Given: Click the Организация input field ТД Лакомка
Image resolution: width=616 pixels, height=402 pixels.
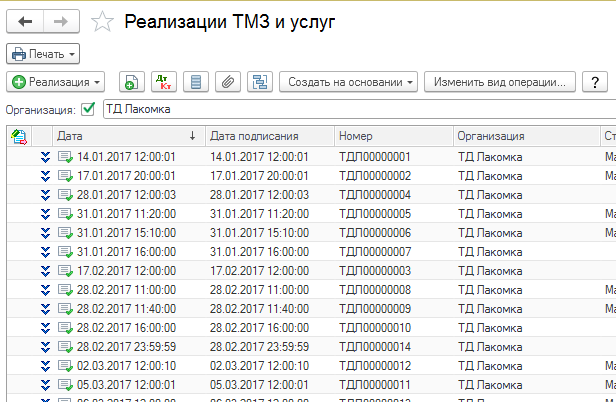Looking at the screenshot, I should pos(350,109).
